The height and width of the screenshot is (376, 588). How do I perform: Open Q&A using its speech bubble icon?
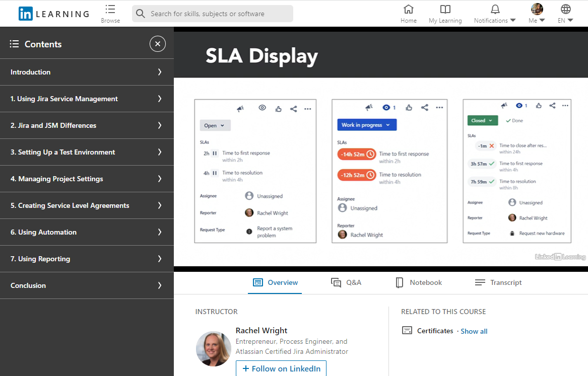coord(336,282)
